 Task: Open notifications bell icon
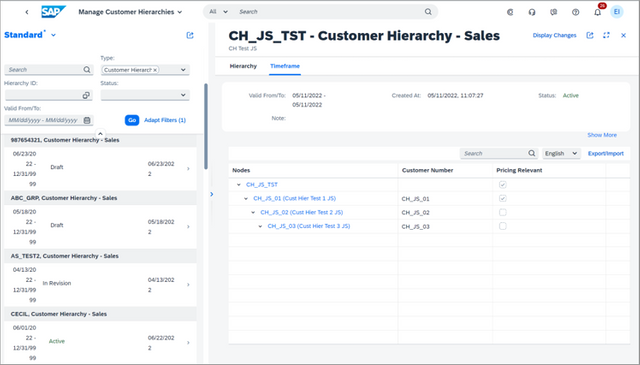coord(598,12)
